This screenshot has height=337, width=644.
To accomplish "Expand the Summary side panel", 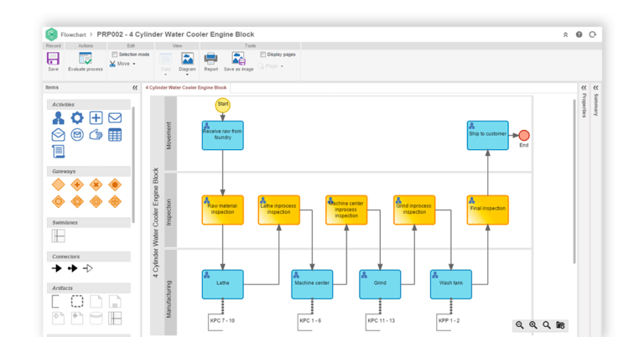I will coord(595,87).
